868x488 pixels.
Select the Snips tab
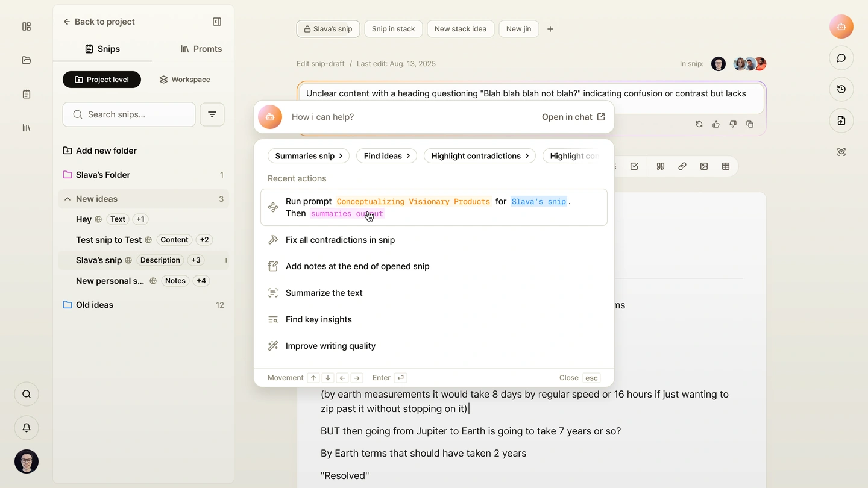coord(102,49)
